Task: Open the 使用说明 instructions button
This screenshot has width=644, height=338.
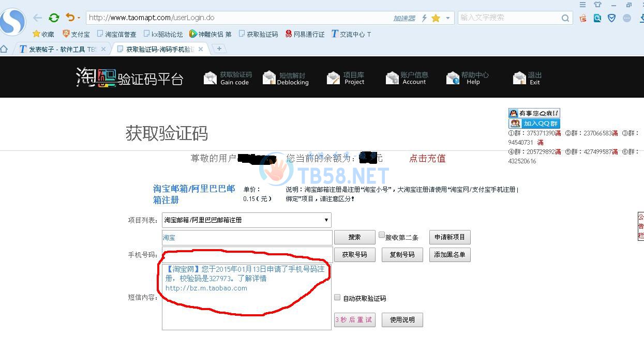Action: point(402,320)
